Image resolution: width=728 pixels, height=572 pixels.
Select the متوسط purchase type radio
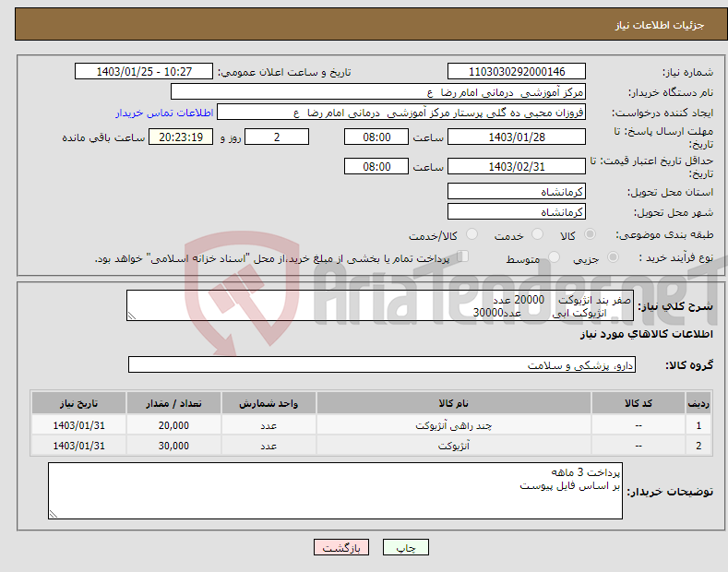(x=554, y=257)
